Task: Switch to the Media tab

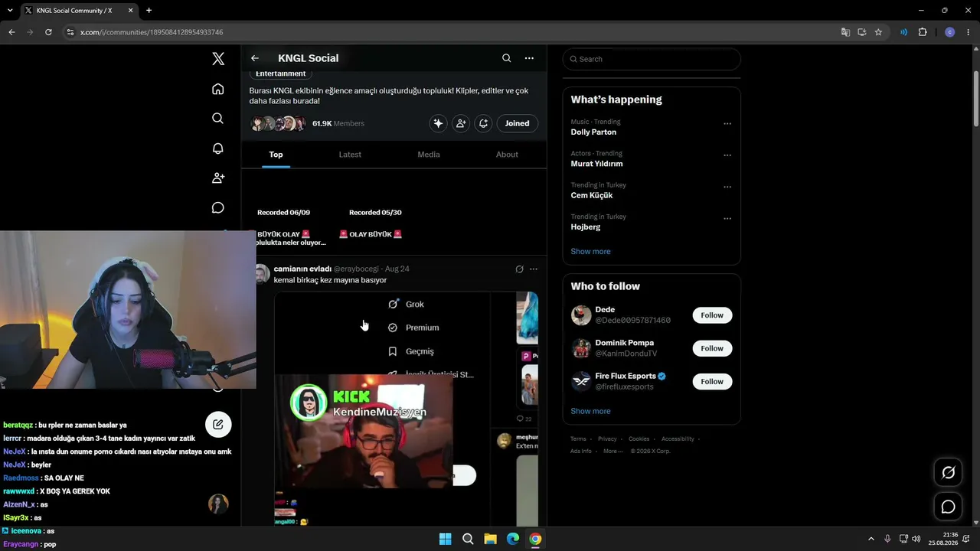Action: click(x=429, y=155)
